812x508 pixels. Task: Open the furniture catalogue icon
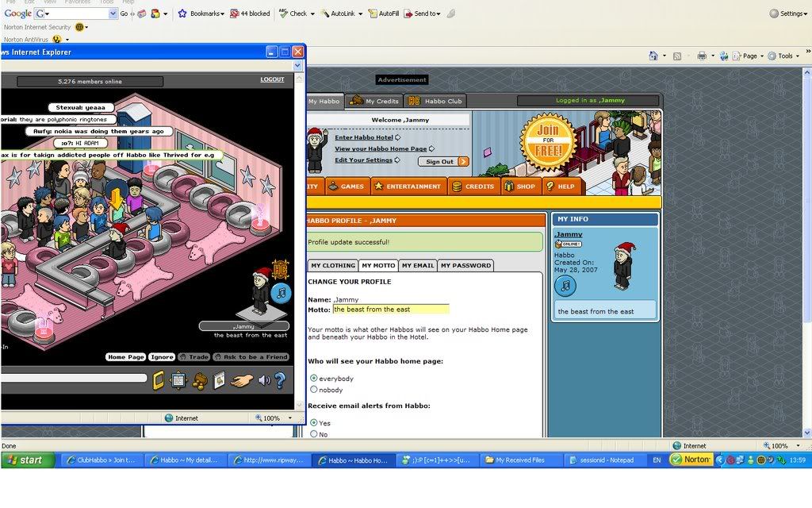pos(219,381)
